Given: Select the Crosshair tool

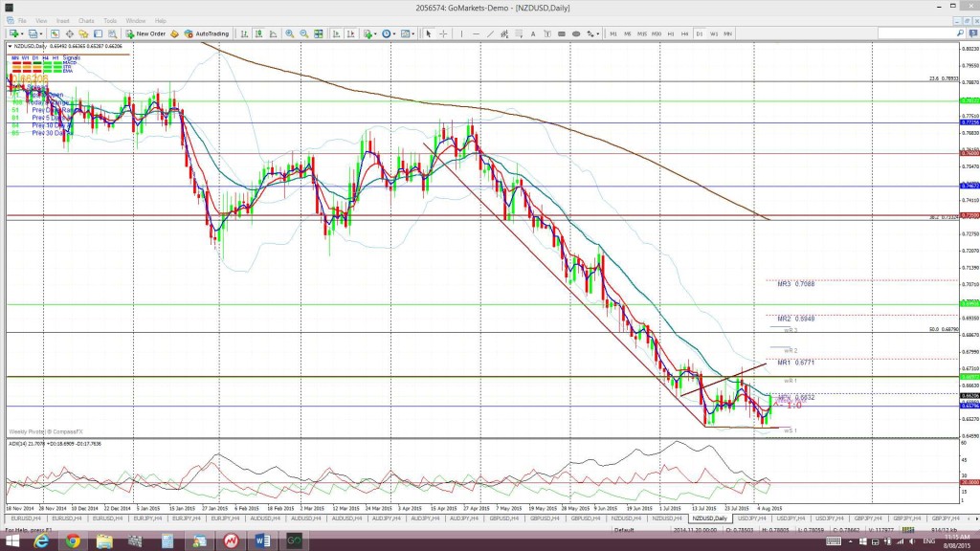Looking at the screenshot, I should 443,33.
